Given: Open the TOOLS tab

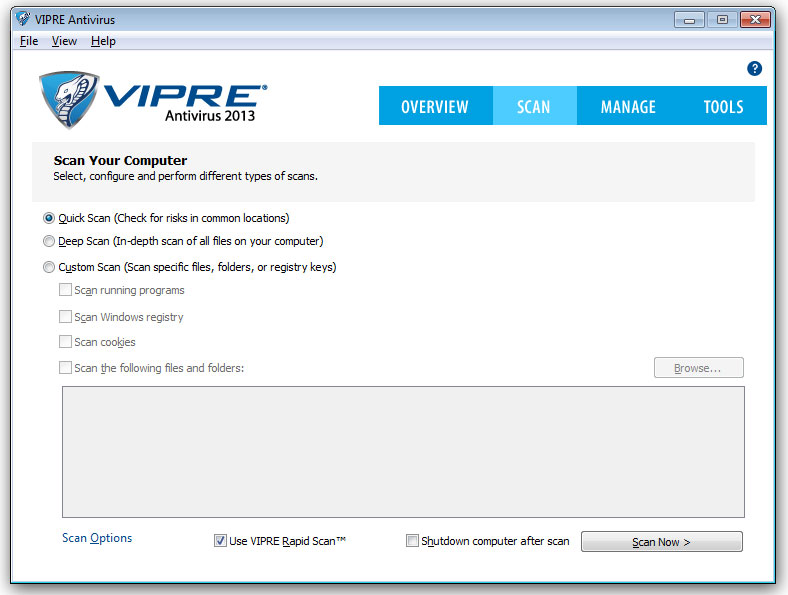Looking at the screenshot, I should click(x=723, y=106).
